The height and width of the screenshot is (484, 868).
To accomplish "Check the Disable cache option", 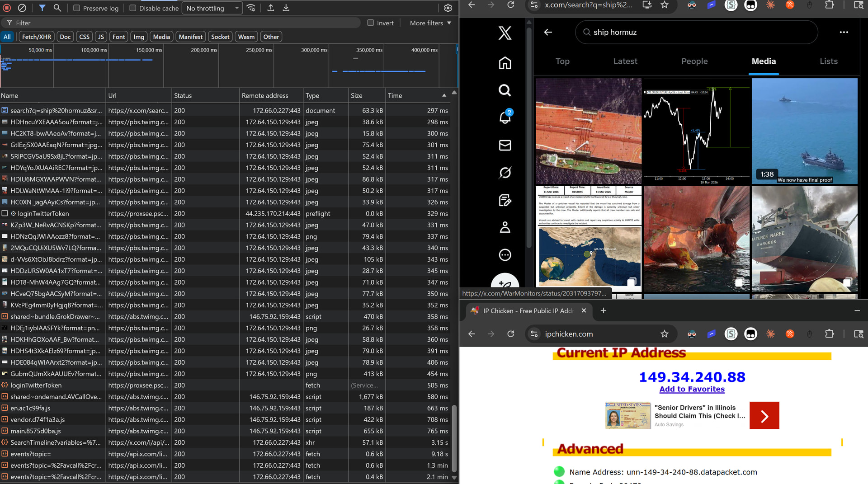I will pyautogui.click(x=133, y=8).
